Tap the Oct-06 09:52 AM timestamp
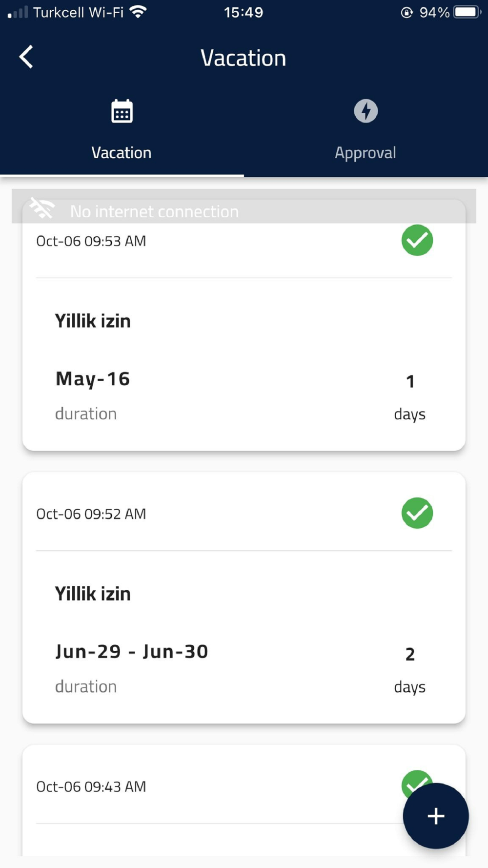Viewport: 488px width, 868px height. pyautogui.click(x=91, y=514)
